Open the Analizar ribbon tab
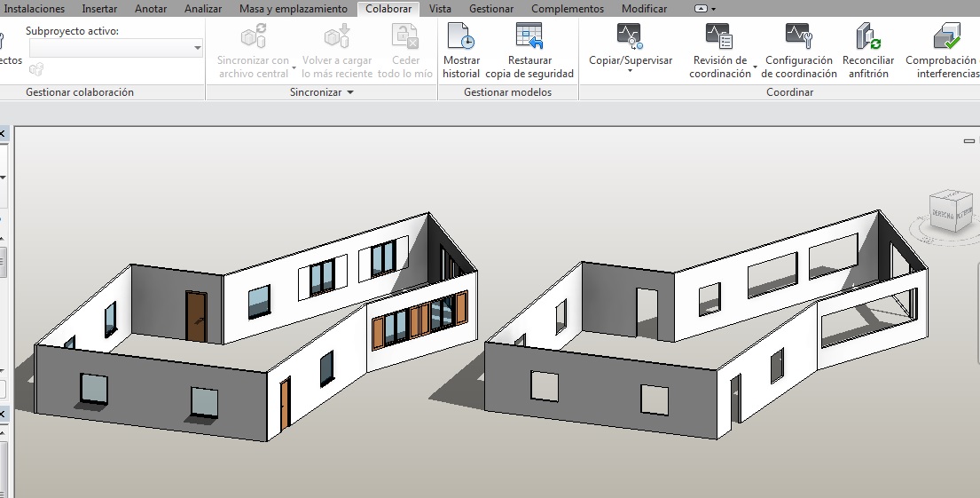Viewport: 980px width, 498px height. point(203,9)
